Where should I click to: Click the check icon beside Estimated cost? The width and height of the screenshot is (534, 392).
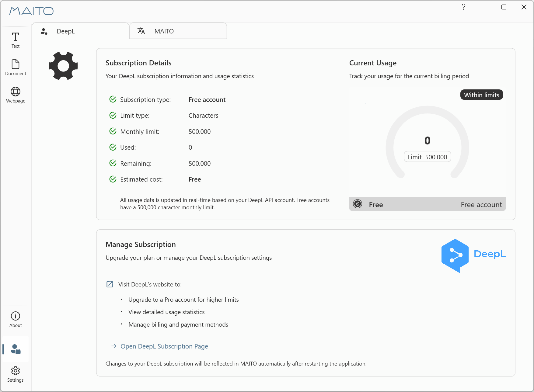[113, 179]
